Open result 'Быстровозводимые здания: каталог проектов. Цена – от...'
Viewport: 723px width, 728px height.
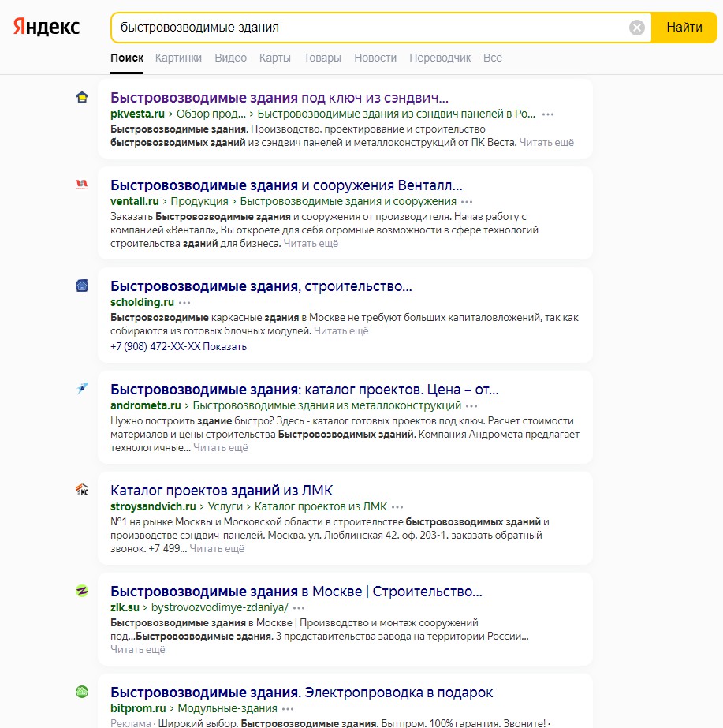[x=304, y=389]
